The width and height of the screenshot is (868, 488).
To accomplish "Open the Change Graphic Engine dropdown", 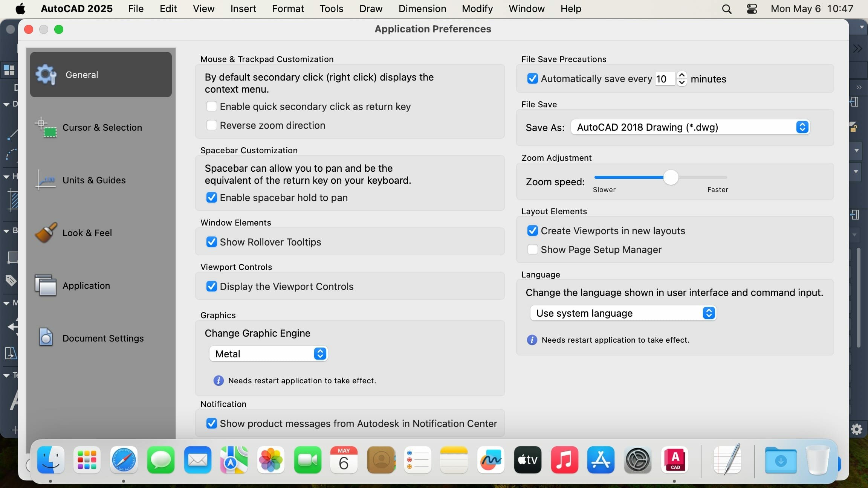I will 268,354.
